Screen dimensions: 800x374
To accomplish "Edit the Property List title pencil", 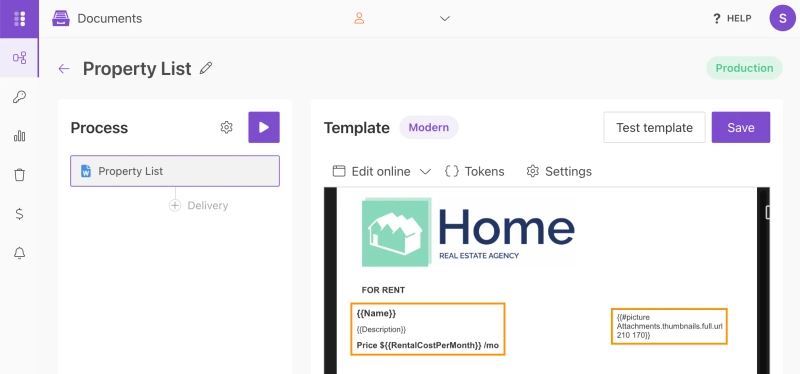I will click(206, 68).
